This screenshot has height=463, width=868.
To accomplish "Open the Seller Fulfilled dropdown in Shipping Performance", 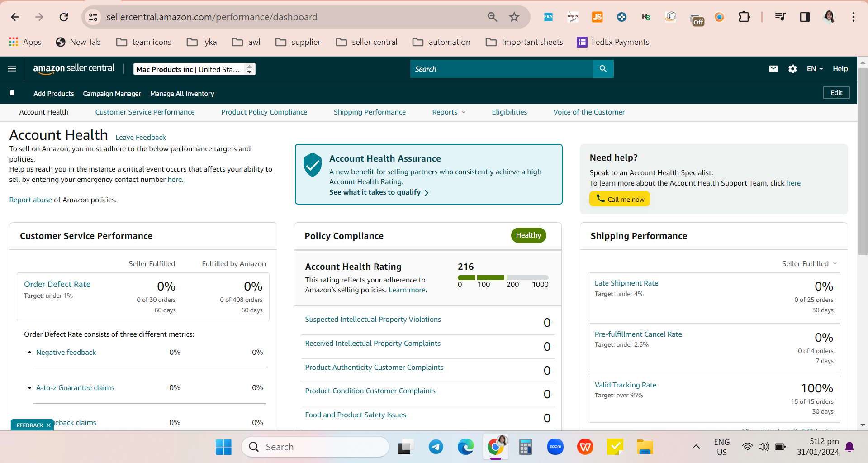I will coord(810,263).
